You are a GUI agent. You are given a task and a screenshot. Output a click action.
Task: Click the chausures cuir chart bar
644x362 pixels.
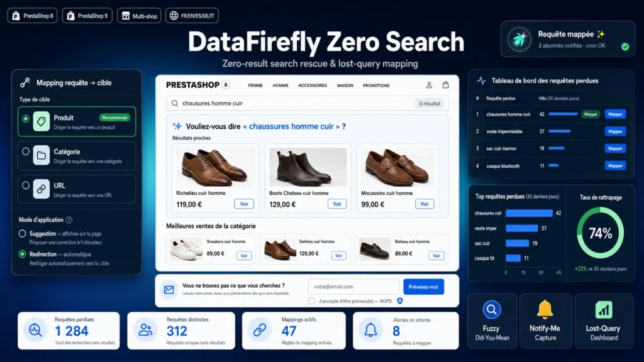coord(529,213)
